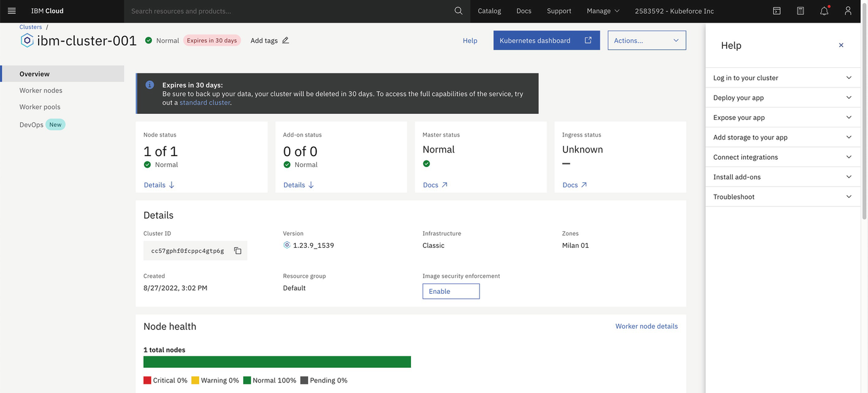Open the Kubernetes dashboard
Viewport: 868px width, 393px height.
(x=546, y=40)
